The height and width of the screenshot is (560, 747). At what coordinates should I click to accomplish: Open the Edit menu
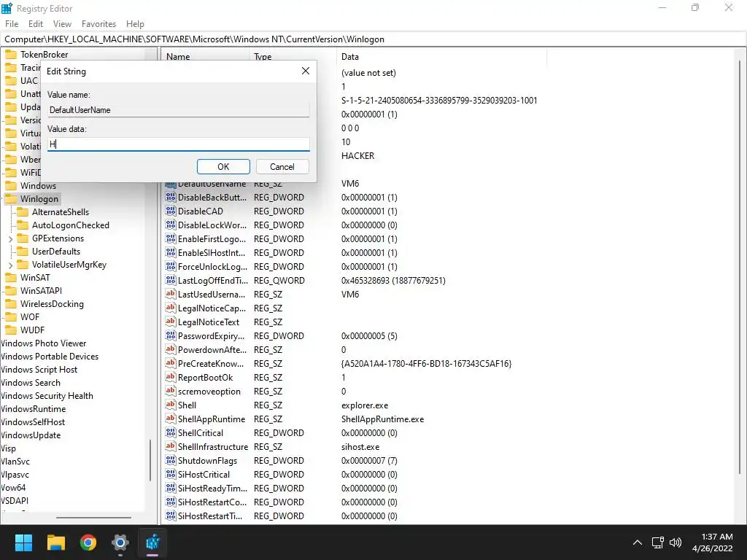point(36,24)
